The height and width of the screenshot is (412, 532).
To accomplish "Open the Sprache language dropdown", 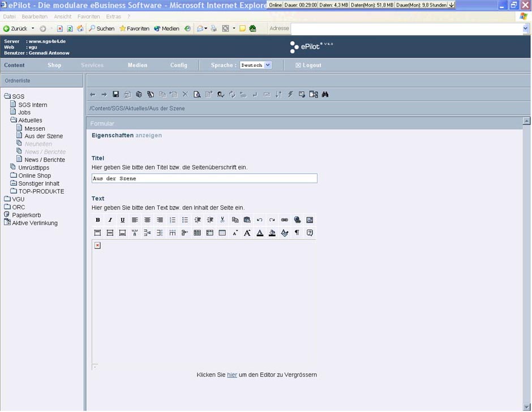I will point(256,65).
